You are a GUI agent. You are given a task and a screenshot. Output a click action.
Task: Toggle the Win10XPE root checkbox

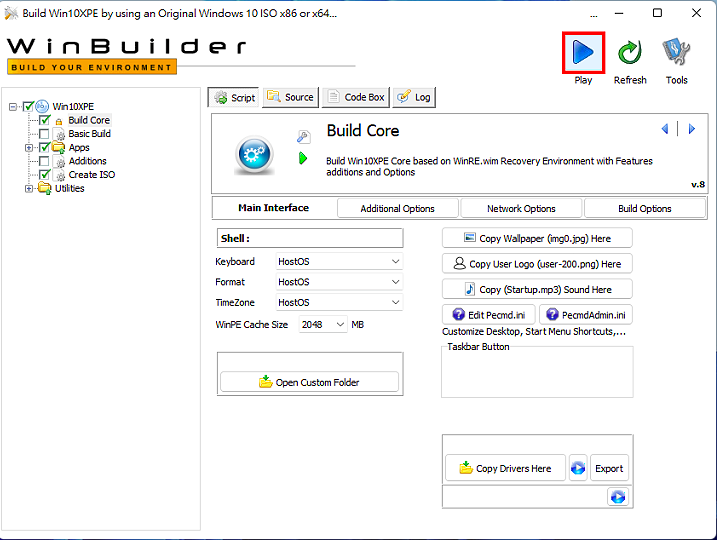coord(28,107)
